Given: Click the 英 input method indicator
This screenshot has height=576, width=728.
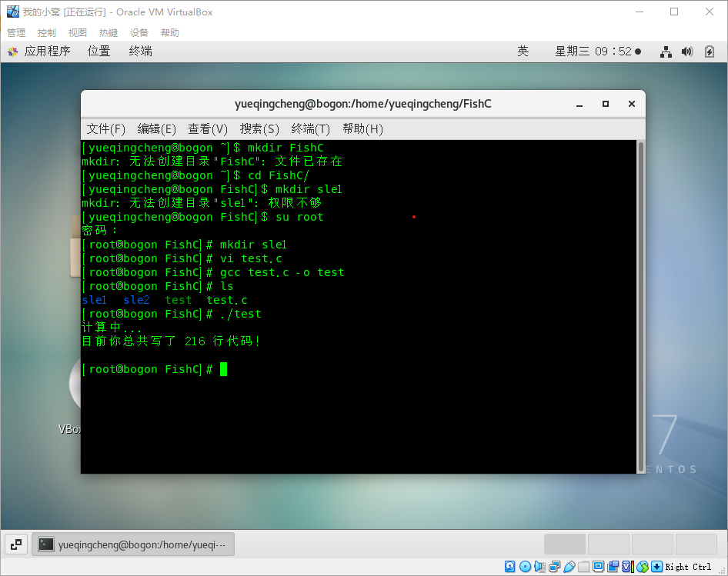Looking at the screenshot, I should click(523, 51).
